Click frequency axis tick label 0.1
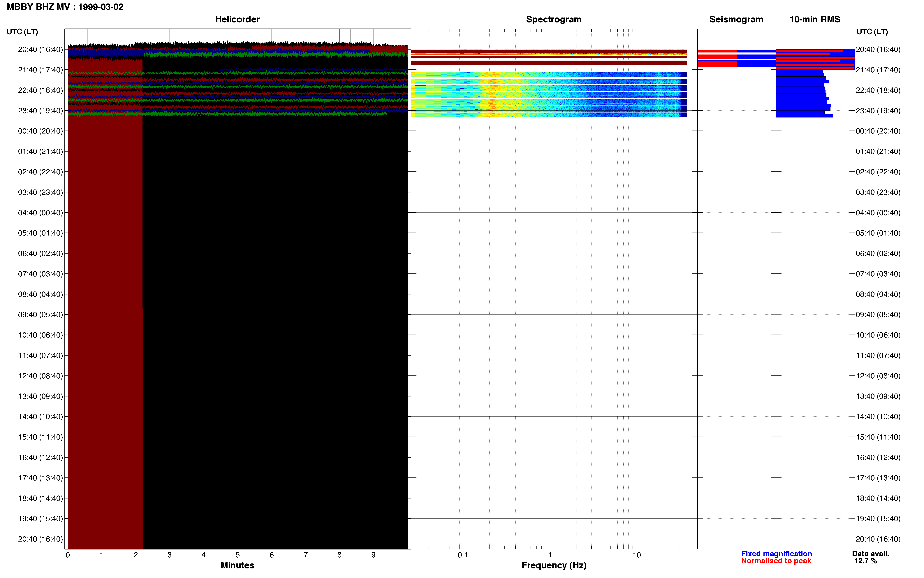 (463, 555)
